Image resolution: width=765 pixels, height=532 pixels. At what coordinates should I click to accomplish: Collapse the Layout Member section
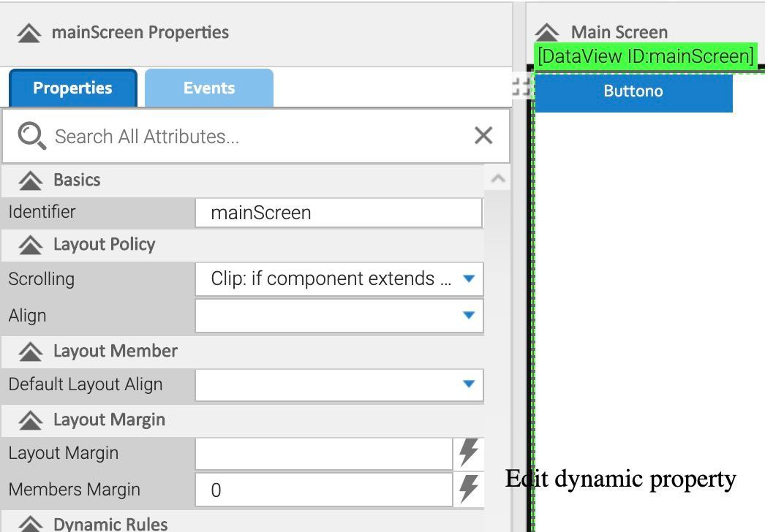click(31, 351)
